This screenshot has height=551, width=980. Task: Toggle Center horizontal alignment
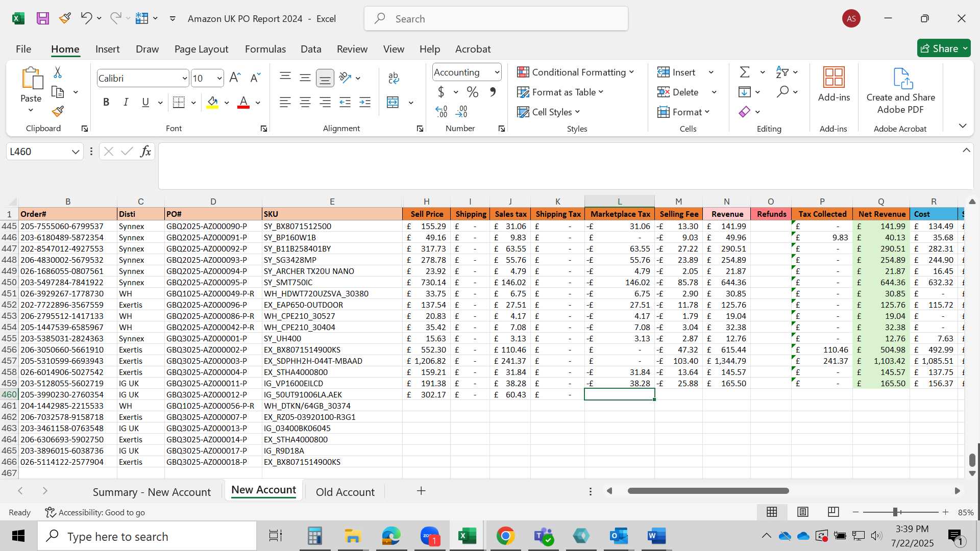tap(305, 103)
